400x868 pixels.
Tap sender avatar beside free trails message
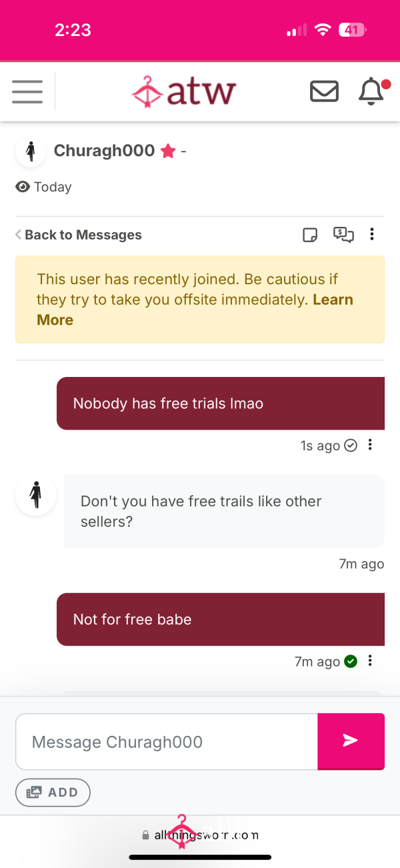point(35,494)
